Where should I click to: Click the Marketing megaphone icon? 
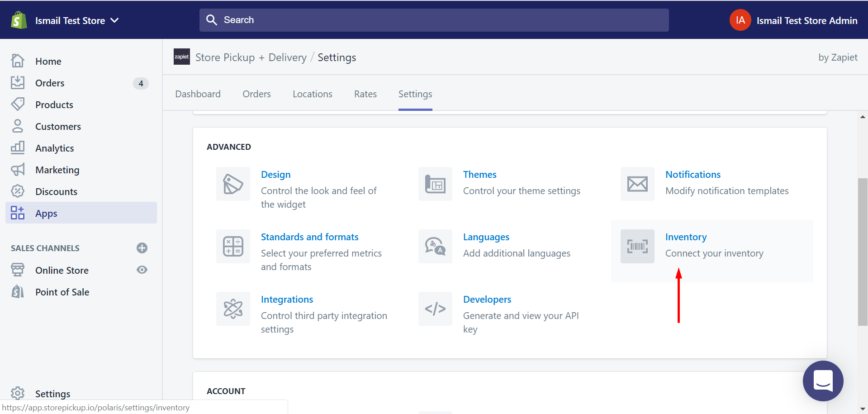18,169
